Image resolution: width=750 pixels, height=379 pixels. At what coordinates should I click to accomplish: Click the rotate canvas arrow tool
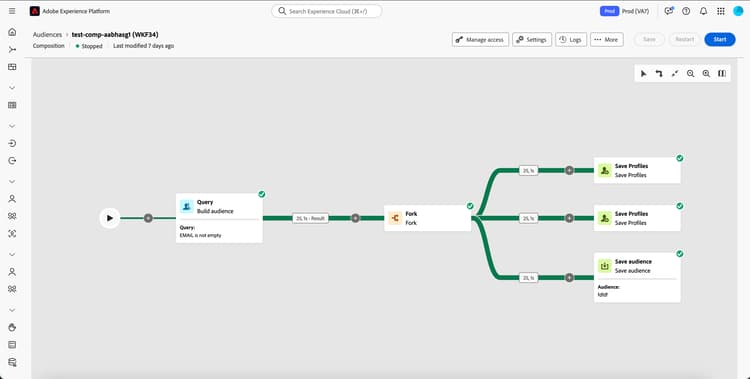click(x=659, y=73)
